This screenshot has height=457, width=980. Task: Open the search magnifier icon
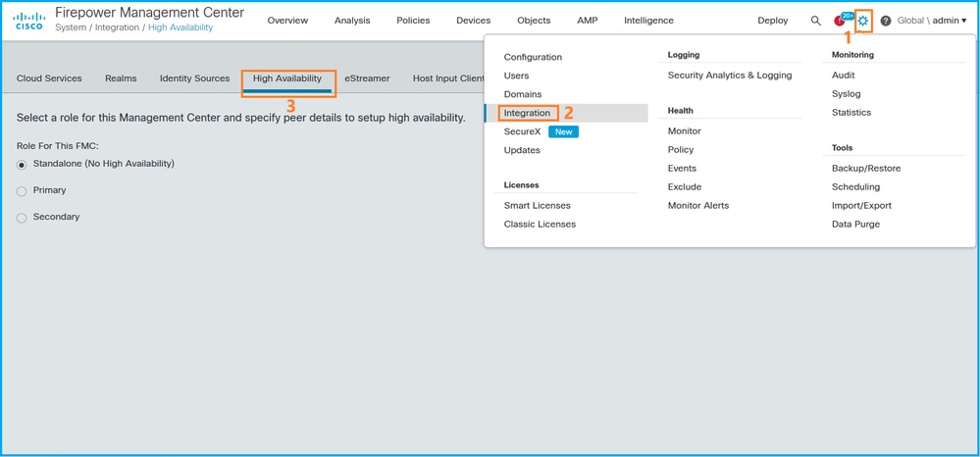pyautogui.click(x=815, y=21)
